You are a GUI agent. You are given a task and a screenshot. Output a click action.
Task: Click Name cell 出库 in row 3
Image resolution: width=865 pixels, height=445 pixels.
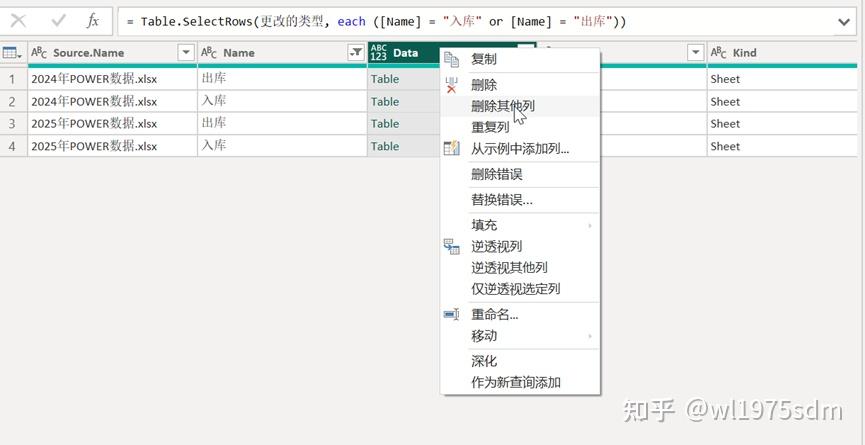tap(282, 124)
